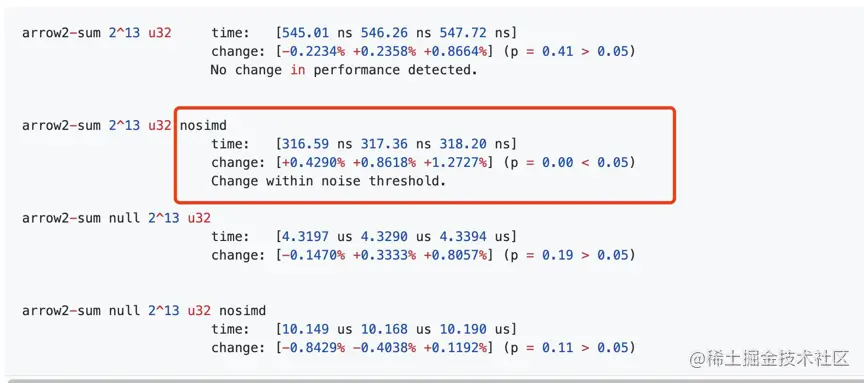
Task: Select the 4.3290 us time value
Action: pyautogui.click(x=388, y=236)
